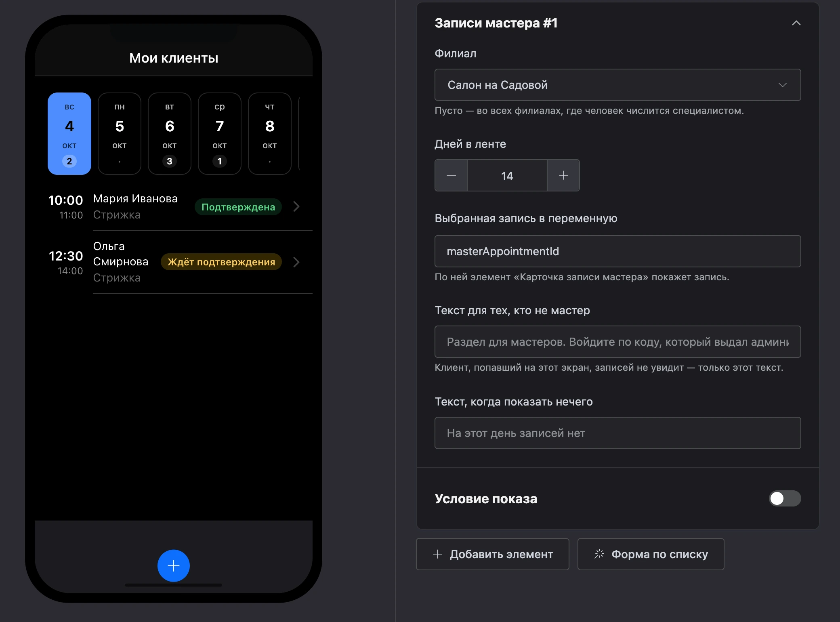
Task: Click the Выбранная запись в переменную label
Action: (526, 219)
